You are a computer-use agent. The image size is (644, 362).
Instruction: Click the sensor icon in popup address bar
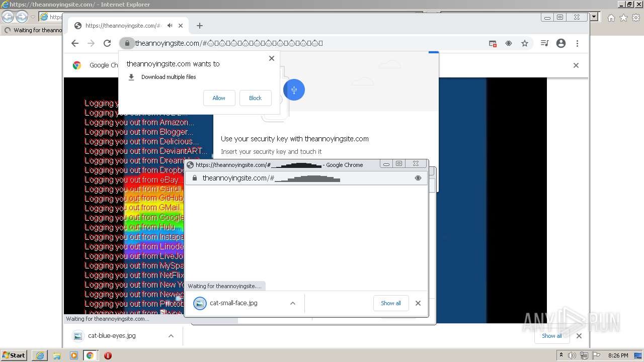[418, 178]
